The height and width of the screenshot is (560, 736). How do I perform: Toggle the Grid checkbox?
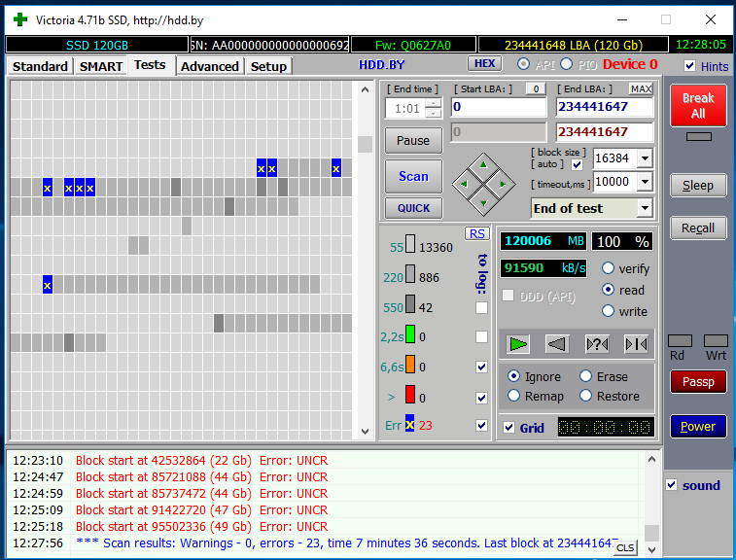pyautogui.click(x=508, y=428)
